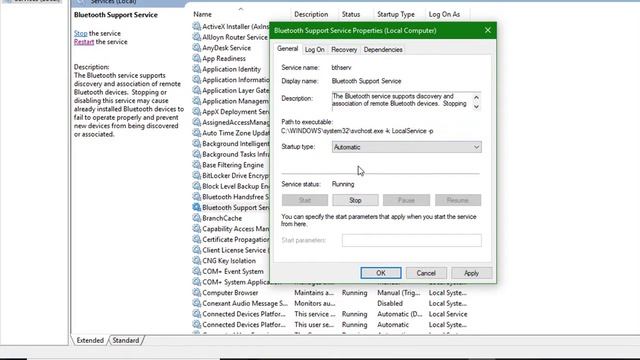Click the Apply button
Viewport: 640px width, 360px height.
(471, 273)
